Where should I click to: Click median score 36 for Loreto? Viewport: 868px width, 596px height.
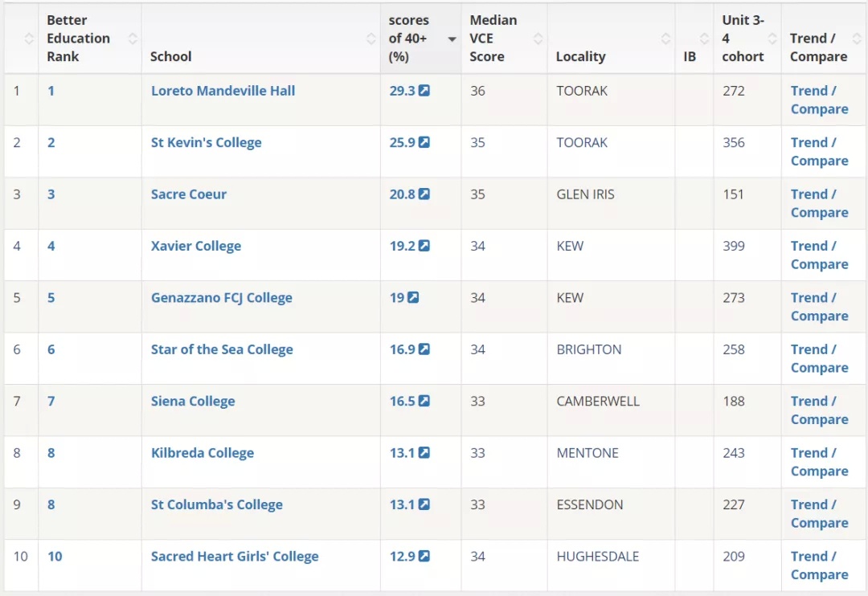[477, 91]
